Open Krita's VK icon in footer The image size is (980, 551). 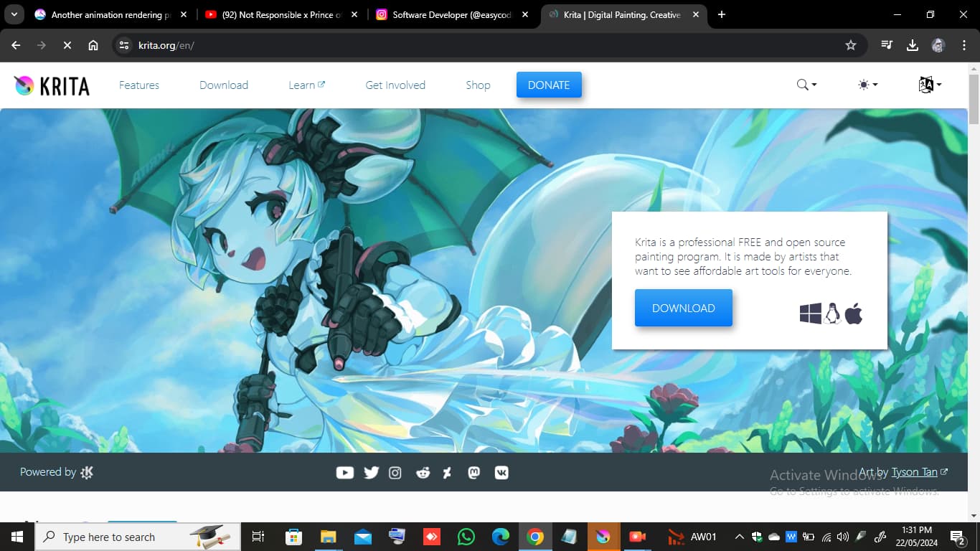coord(501,473)
